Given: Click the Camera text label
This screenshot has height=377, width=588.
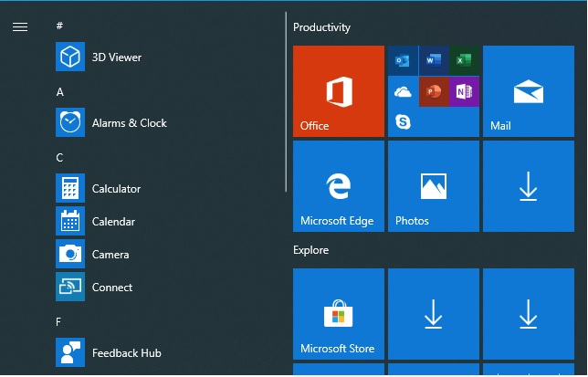Looking at the screenshot, I should click(110, 255).
